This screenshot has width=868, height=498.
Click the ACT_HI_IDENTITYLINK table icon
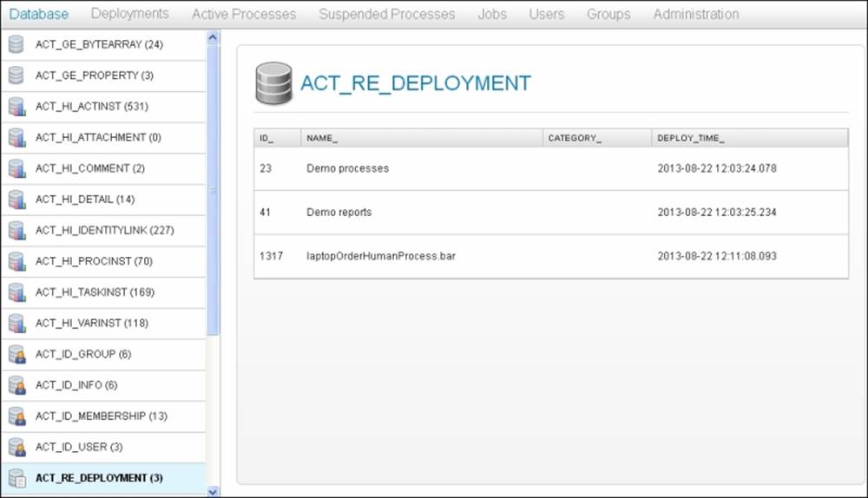pos(16,230)
